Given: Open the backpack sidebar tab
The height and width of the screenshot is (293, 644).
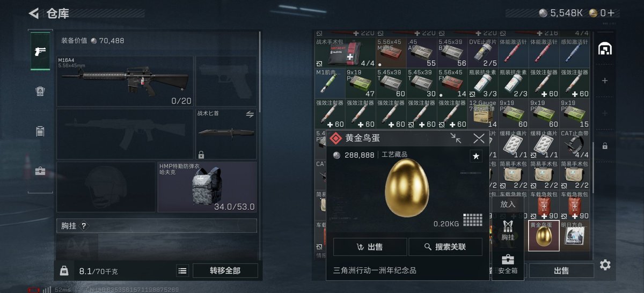Looking at the screenshot, I should [x=40, y=131].
